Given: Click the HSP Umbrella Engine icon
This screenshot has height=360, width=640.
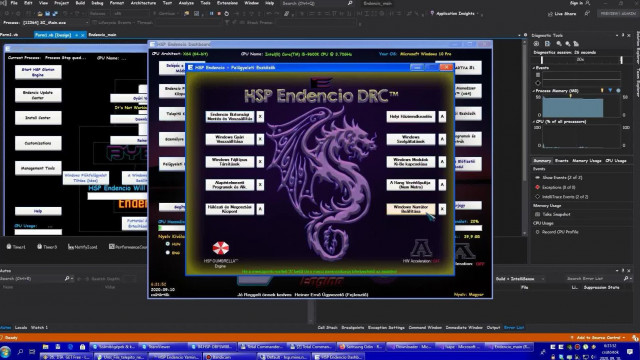Looking at the screenshot, I should point(221,248).
